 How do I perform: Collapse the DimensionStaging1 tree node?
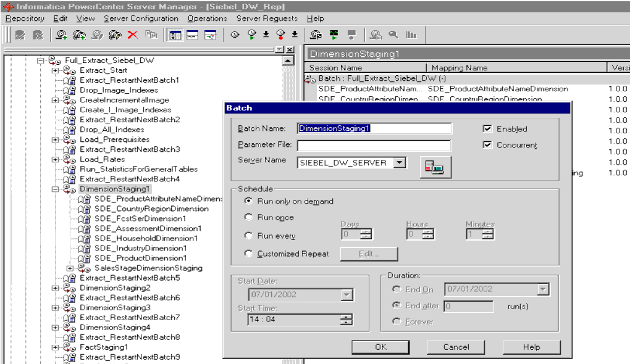tap(55, 189)
